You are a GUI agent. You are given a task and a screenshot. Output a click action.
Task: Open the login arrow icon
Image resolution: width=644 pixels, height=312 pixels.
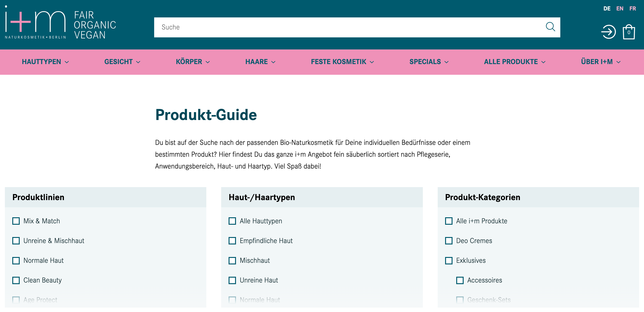pos(608,32)
